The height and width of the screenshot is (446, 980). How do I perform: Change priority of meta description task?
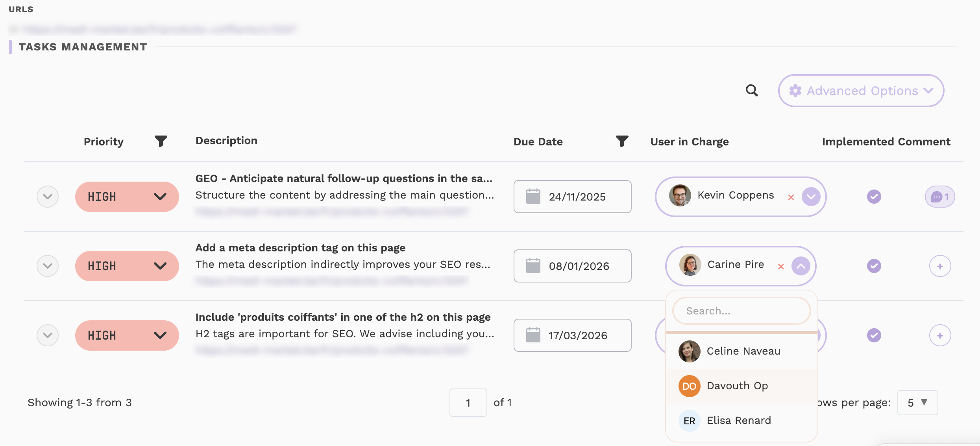(127, 266)
